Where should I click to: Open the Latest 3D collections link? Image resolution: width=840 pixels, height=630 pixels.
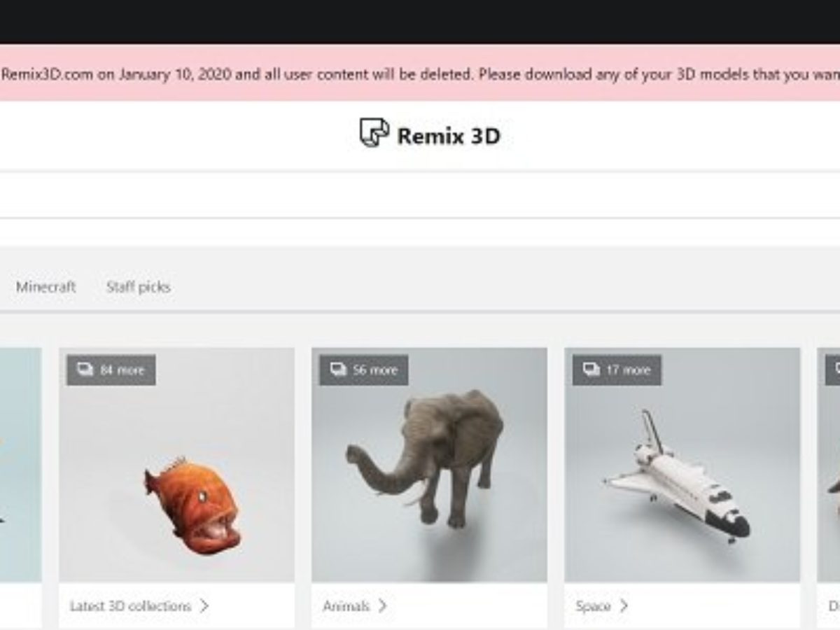[130, 606]
